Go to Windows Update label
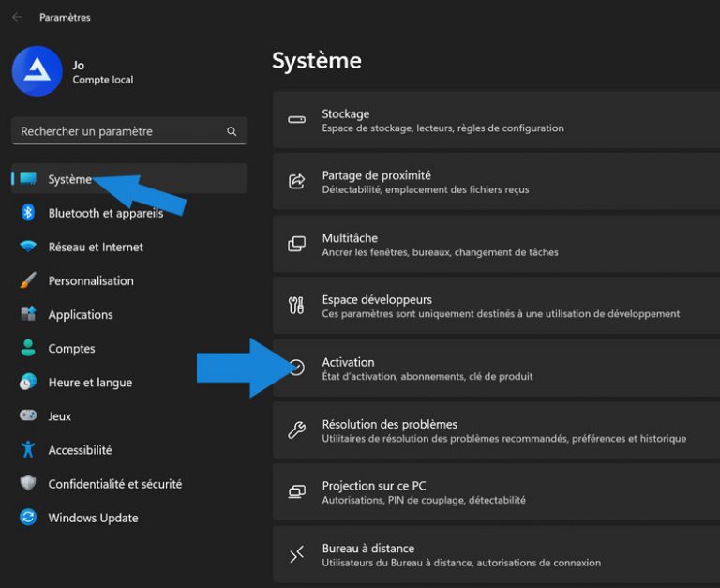This screenshot has width=720, height=588. 93,518
